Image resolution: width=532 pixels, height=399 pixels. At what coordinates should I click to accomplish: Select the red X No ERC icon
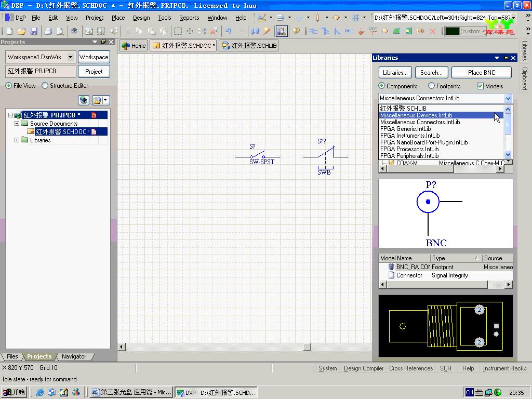pyautogui.click(x=433, y=31)
